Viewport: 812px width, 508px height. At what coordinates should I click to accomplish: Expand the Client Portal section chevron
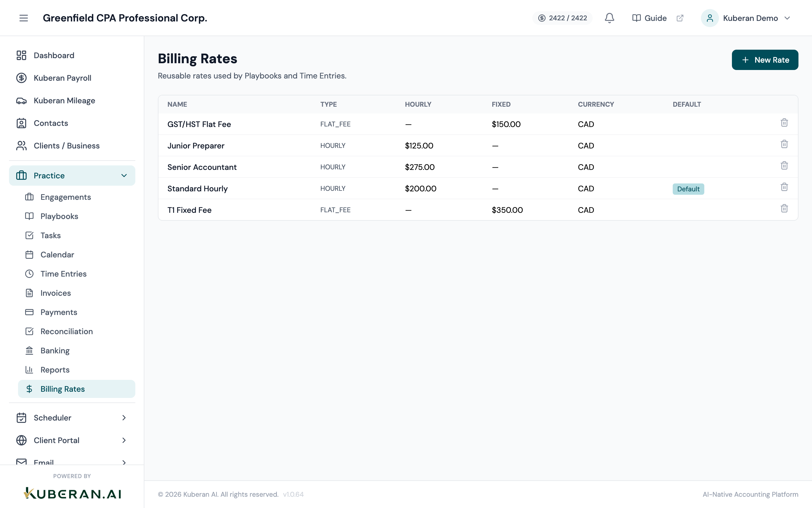[x=124, y=440]
